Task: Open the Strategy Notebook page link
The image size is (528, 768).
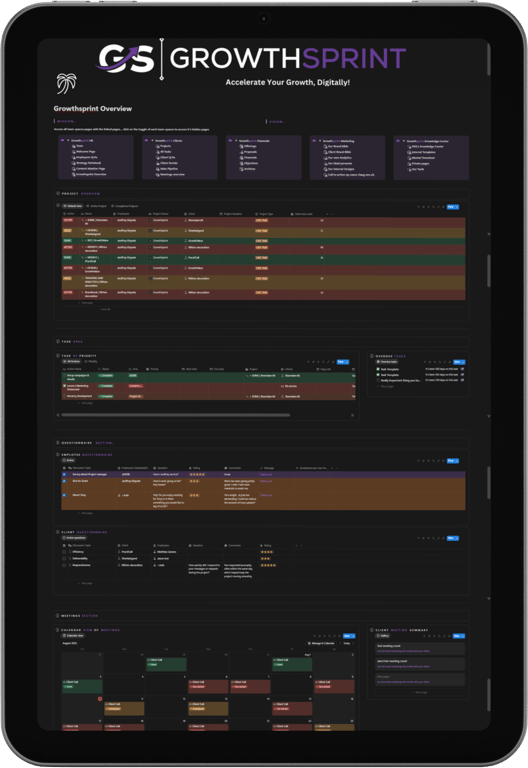Action: click(87, 163)
